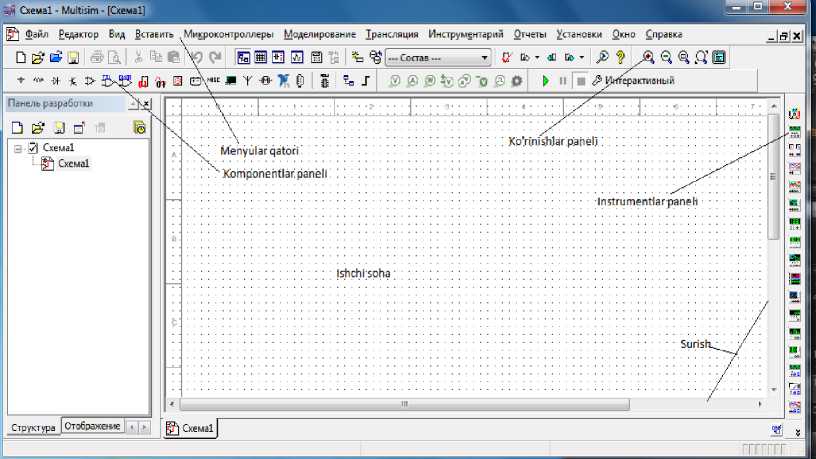Stop the simulation with square button
The image size is (816, 459).
(581, 81)
